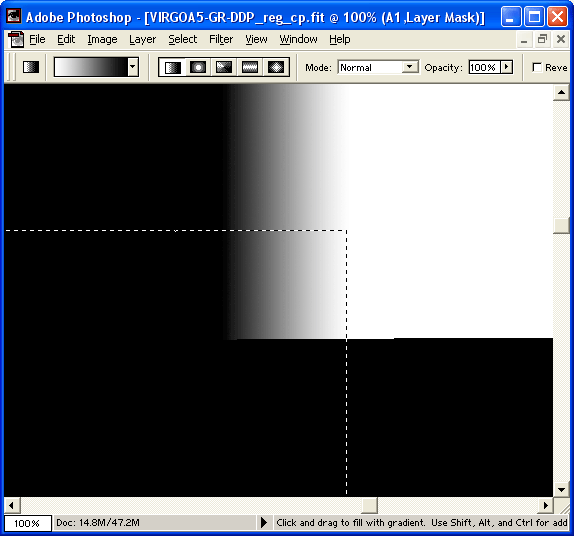Select the Radial Gradient style icon
The image size is (574, 536).
click(198, 67)
